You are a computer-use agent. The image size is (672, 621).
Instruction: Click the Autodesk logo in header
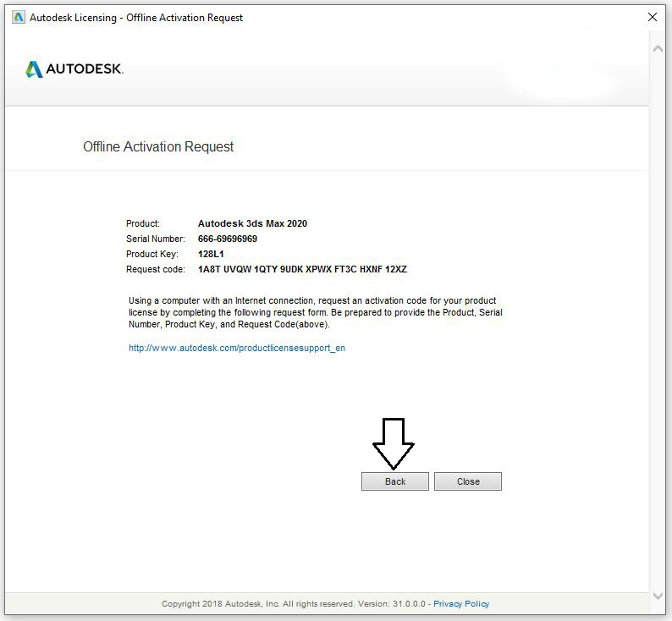tap(74, 69)
